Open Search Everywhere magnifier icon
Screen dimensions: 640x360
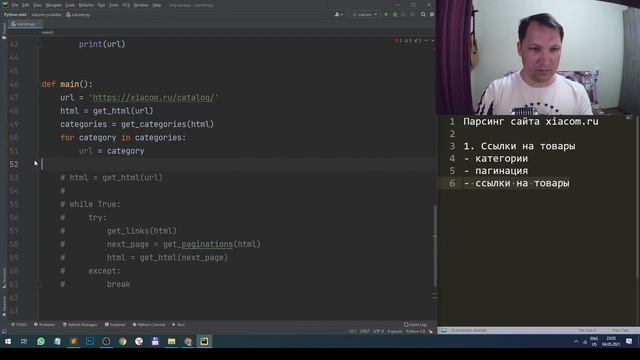coord(423,14)
